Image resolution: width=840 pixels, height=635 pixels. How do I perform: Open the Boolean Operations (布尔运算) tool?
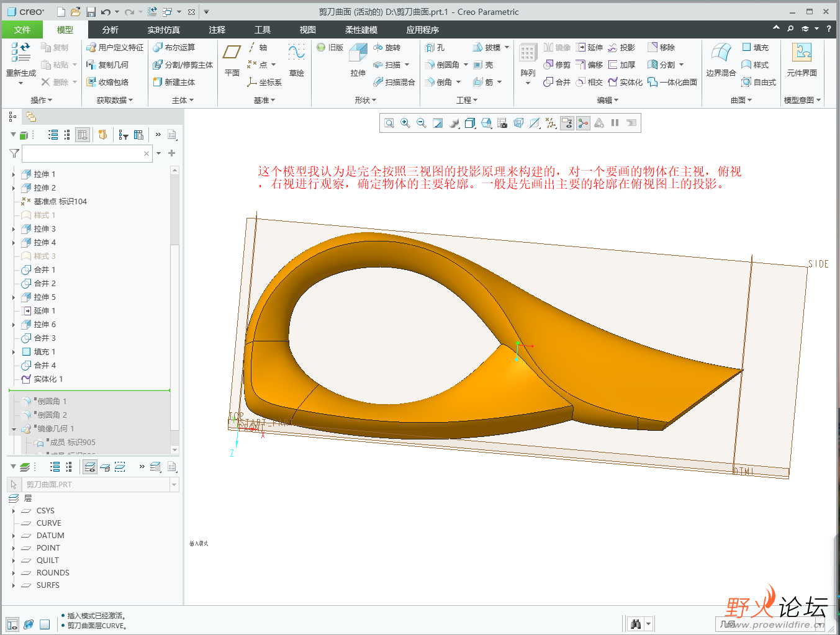coord(174,47)
